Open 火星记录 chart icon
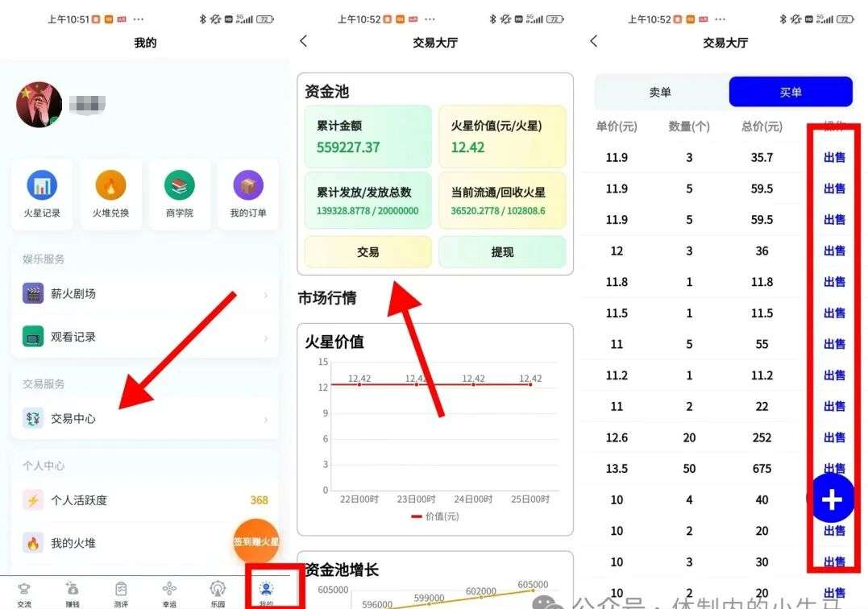Viewport: 868px width, 609px height. tap(42, 186)
